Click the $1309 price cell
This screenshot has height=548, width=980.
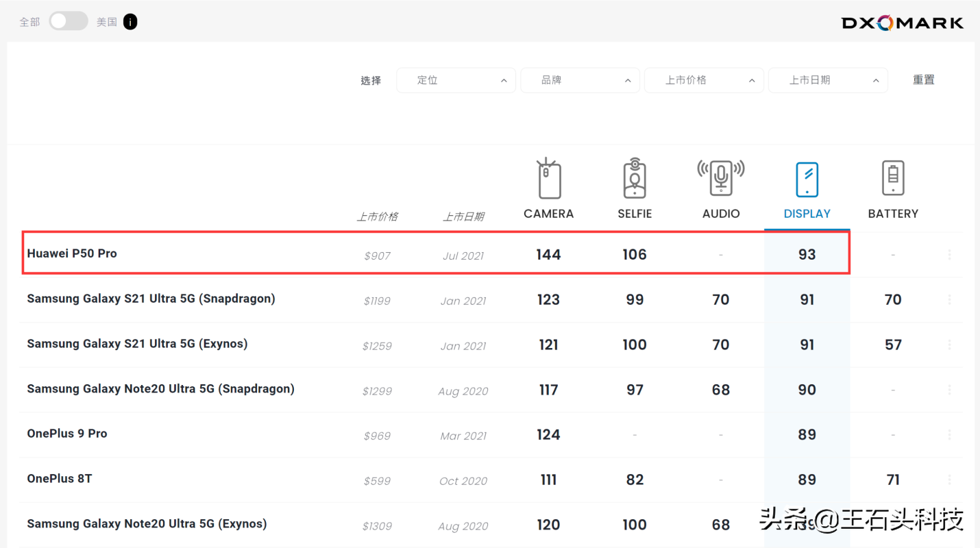tap(377, 527)
